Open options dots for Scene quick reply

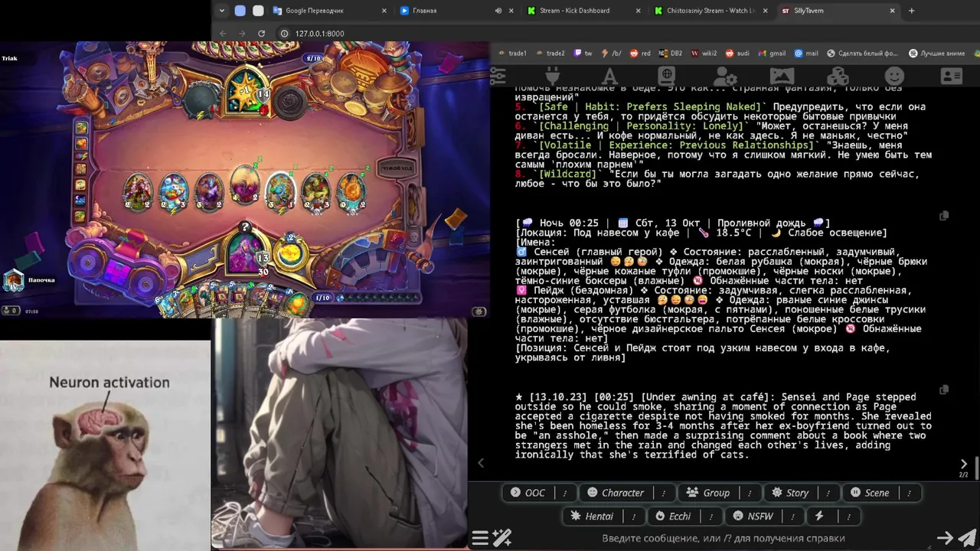coord(909,493)
